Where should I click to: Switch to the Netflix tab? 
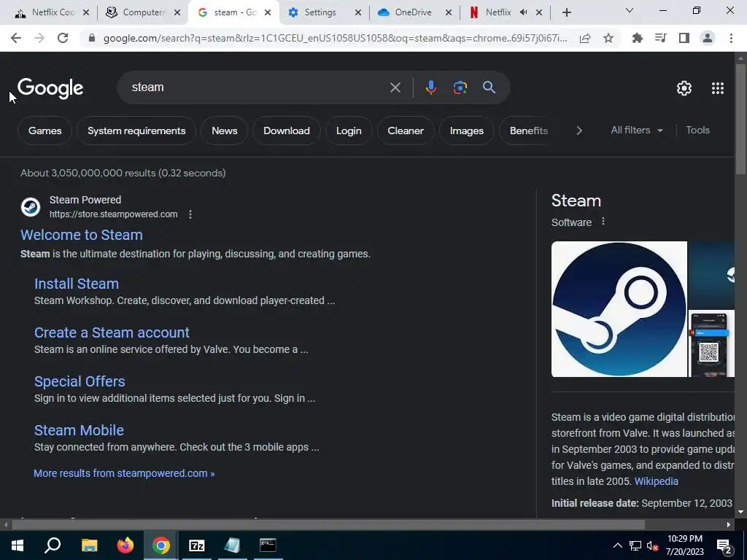tap(498, 13)
